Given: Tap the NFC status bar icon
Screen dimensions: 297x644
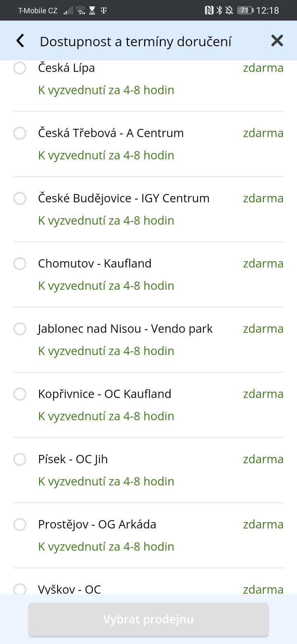Looking at the screenshot, I should click(x=209, y=10).
